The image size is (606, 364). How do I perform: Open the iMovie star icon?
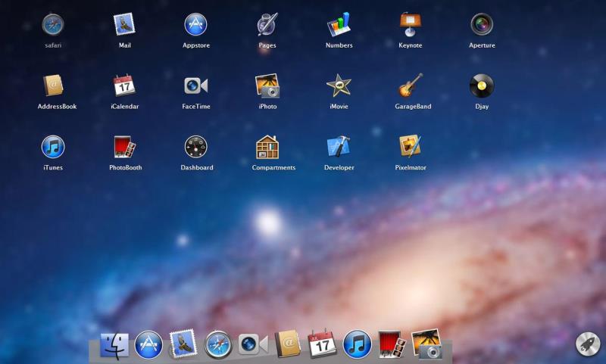[339, 86]
